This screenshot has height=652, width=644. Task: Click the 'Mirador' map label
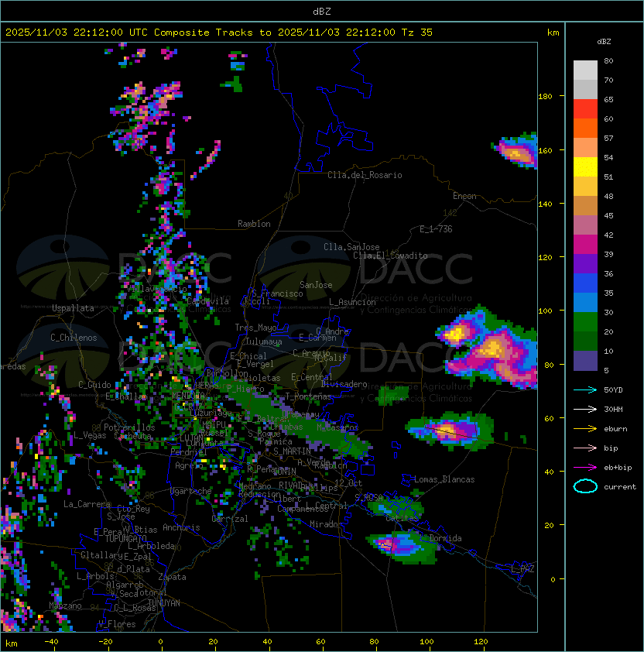(326, 524)
